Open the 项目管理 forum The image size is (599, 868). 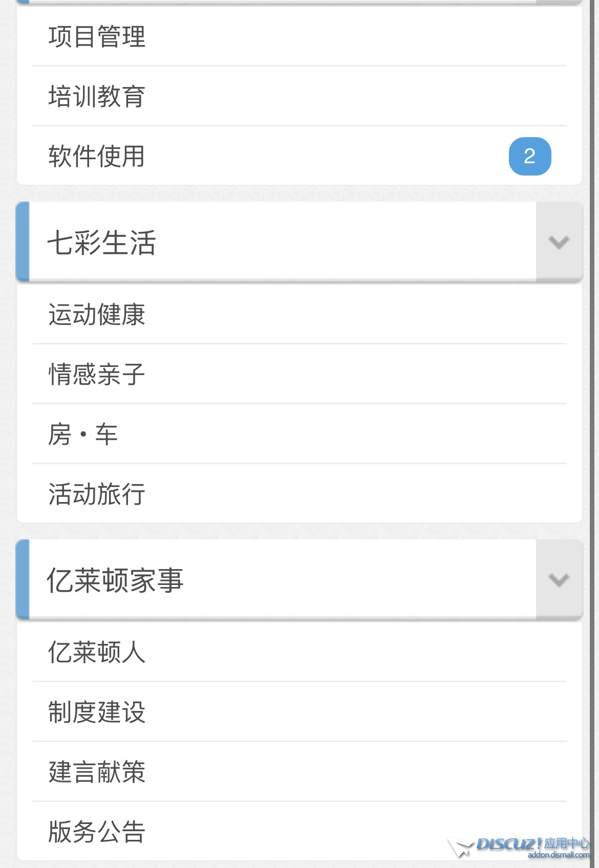pyautogui.click(x=97, y=37)
